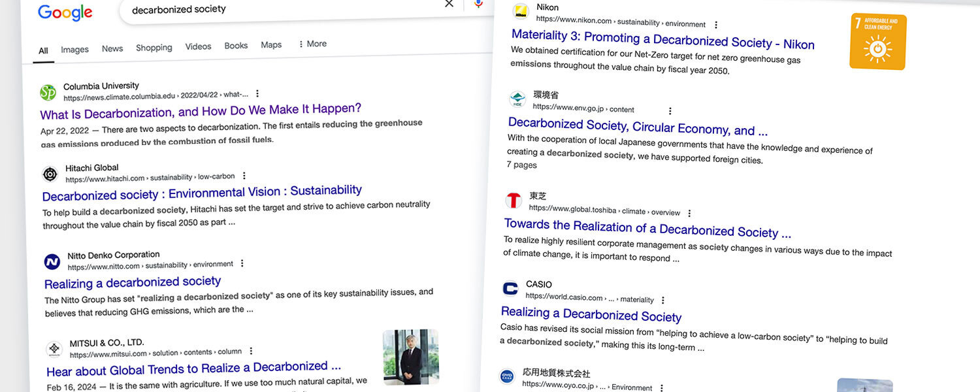
Task: Switch to the News tab
Action: pyautogui.click(x=112, y=49)
